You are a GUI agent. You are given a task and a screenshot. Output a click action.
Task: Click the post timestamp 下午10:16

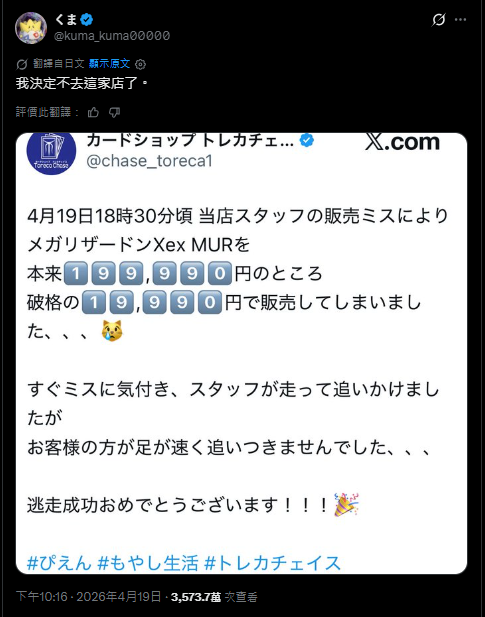coord(42,597)
